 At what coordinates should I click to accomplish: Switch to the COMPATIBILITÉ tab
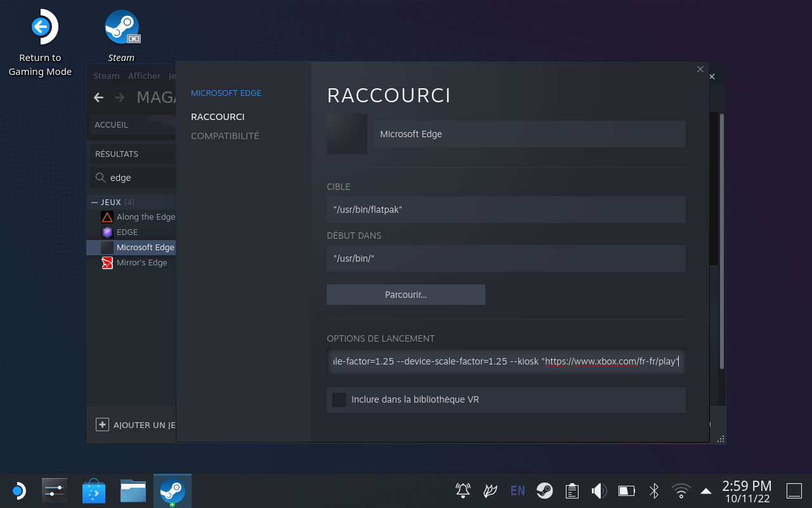[x=225, y=136]
